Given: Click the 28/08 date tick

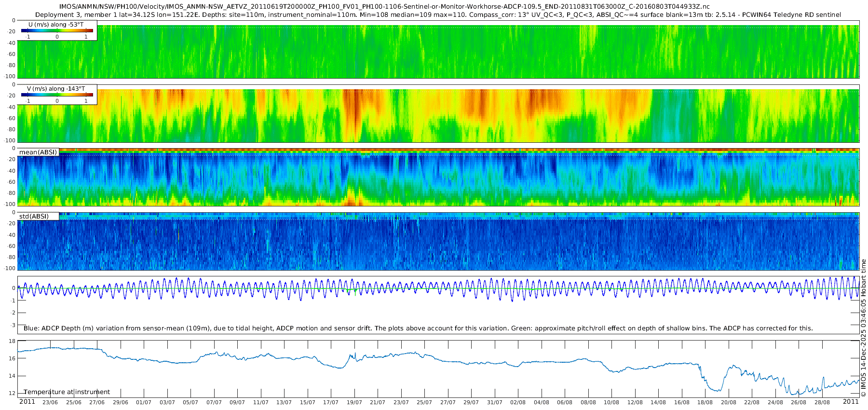Looking at the screenshot, I should (822, 402).
